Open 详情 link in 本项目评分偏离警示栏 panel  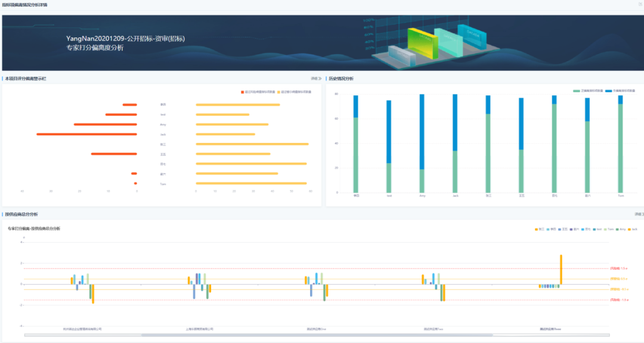pyautogui.click(x=315, y=79)
